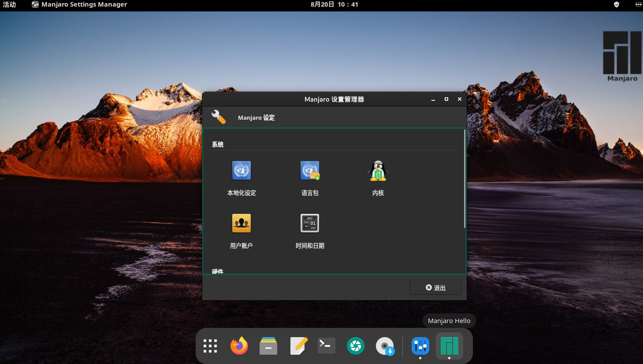Open the date and time clock menu
The height and width of the screenshot is (364, 643).
tap(334, 4)
